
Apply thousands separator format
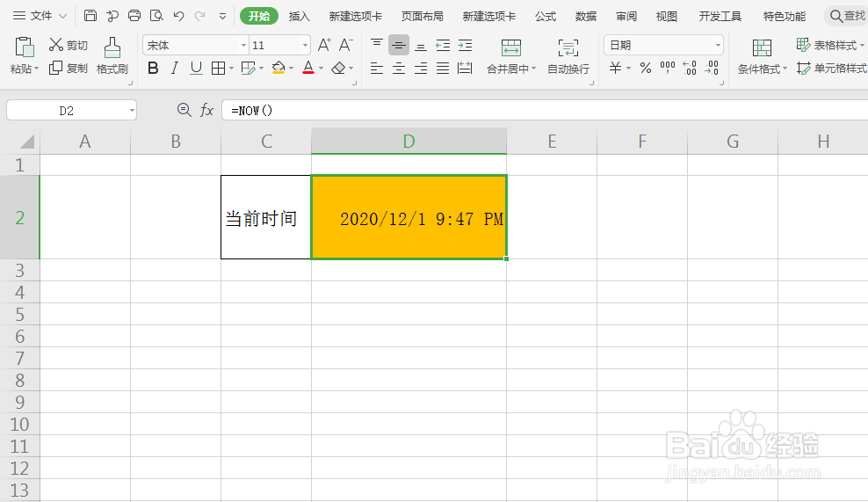pos(668,69)
